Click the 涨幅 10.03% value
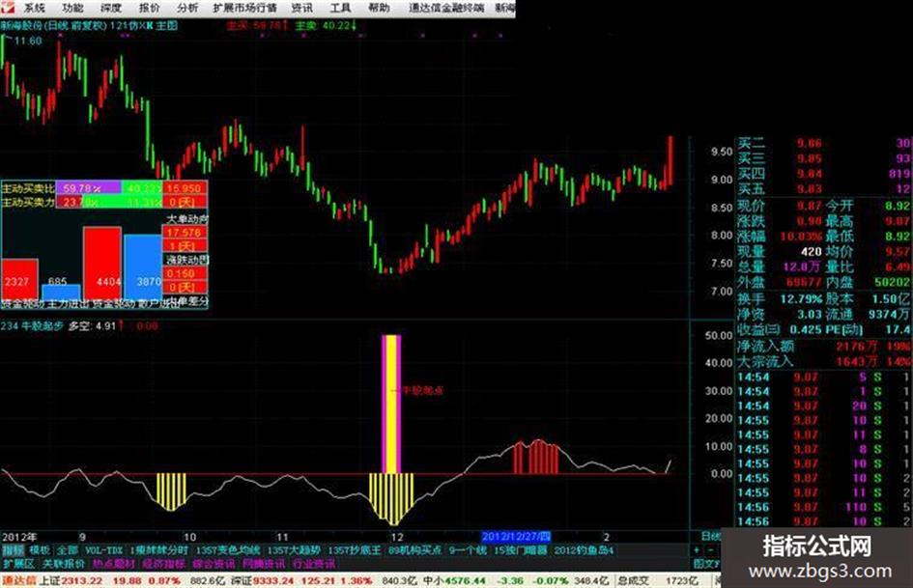Image resolution: width=913 pixels, height=588 pixels. pyautogui.click(x=800, y=237)
